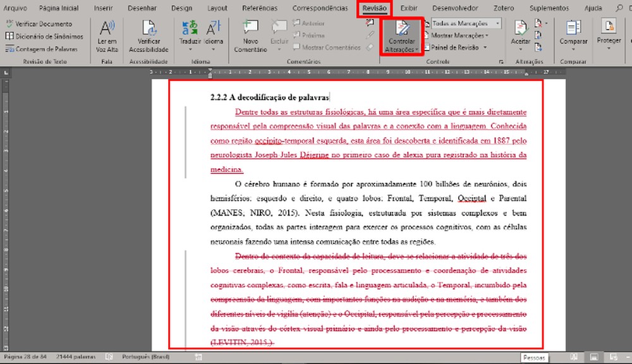Open Contagem de Palavras

tap(41, 49)
